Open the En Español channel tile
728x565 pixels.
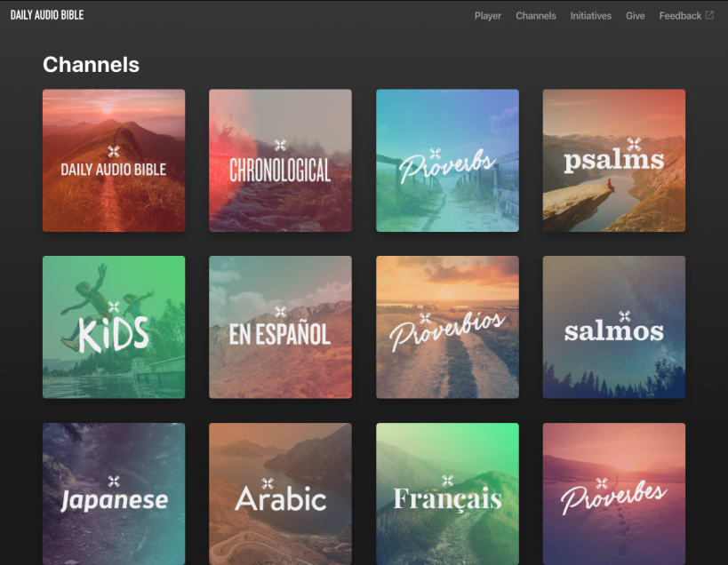point(280,327)
